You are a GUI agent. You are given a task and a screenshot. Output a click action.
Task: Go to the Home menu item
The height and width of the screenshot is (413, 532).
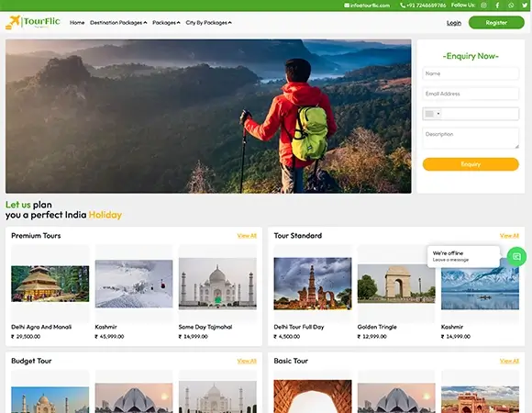tap(77, 23)
